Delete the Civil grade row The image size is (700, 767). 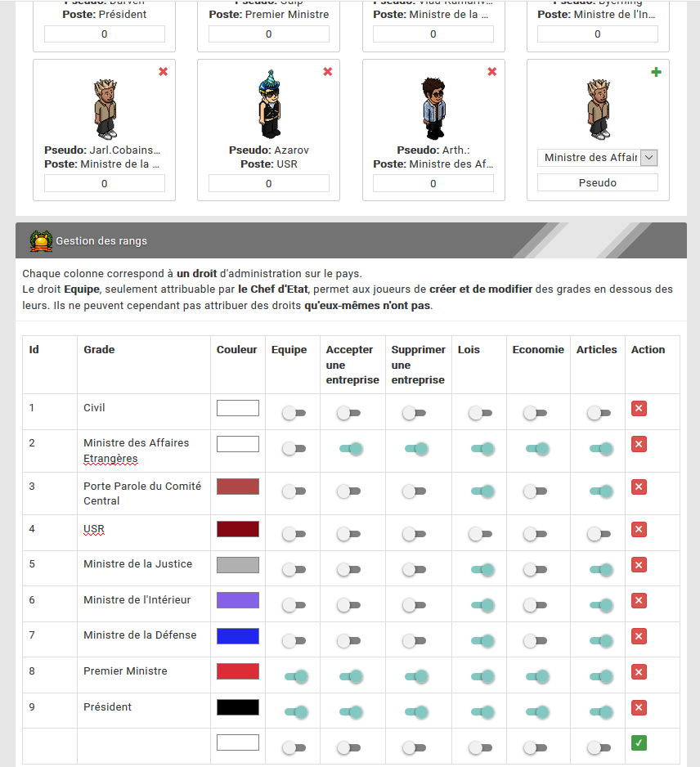(639, 409)
